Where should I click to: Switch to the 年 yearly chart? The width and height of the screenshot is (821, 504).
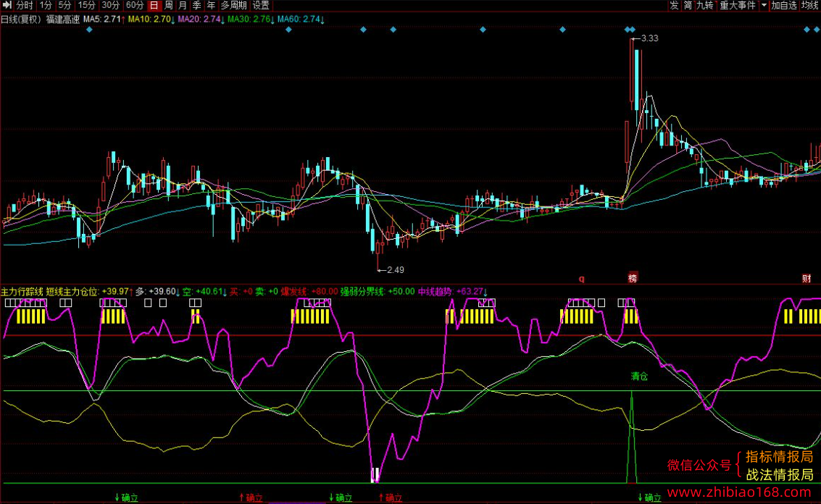click(x=211, y=5)
